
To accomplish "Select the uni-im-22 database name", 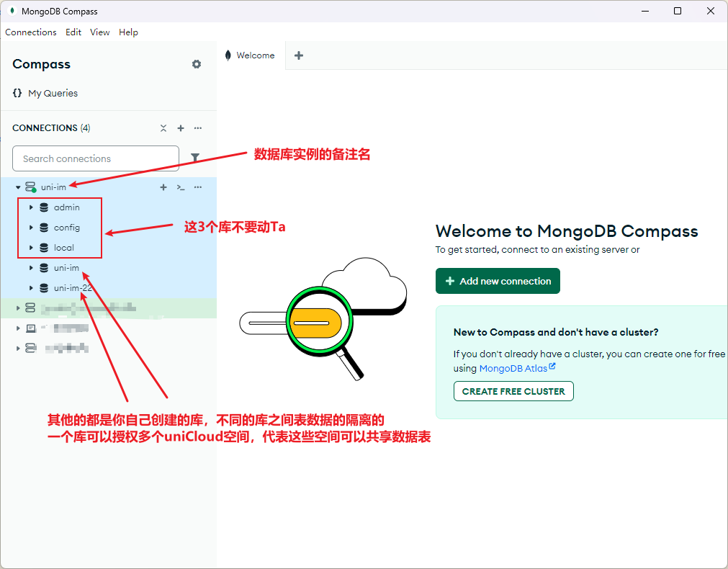I will [x=73, y=288].
